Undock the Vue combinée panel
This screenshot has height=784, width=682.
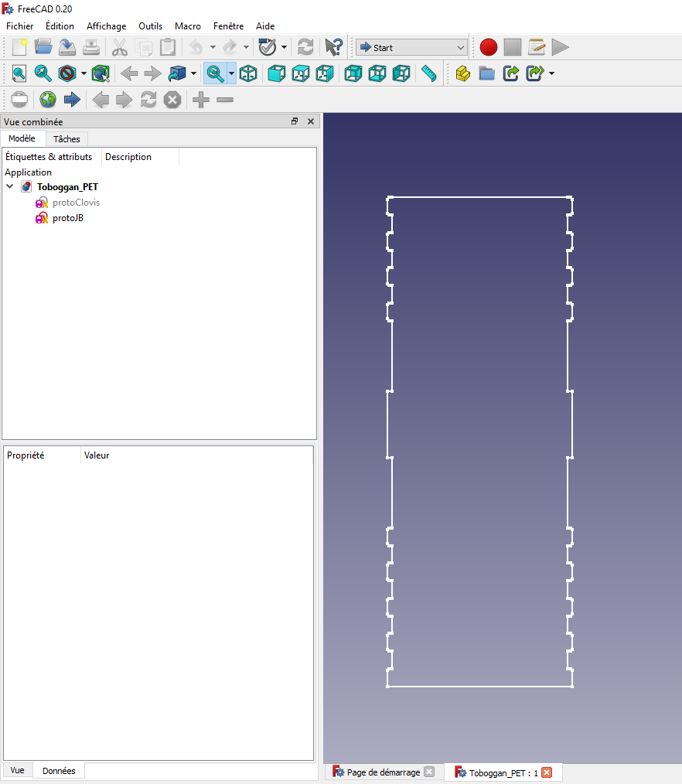tap(295, 121)
